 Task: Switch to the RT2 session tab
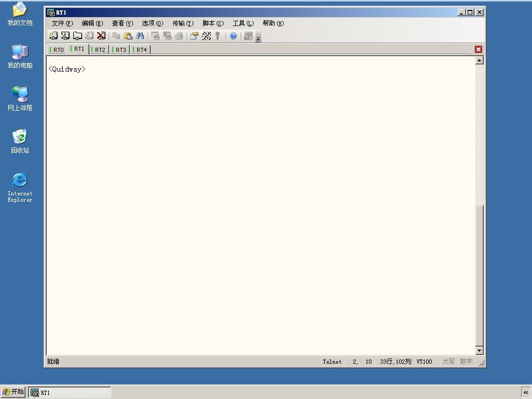(99, 50)
